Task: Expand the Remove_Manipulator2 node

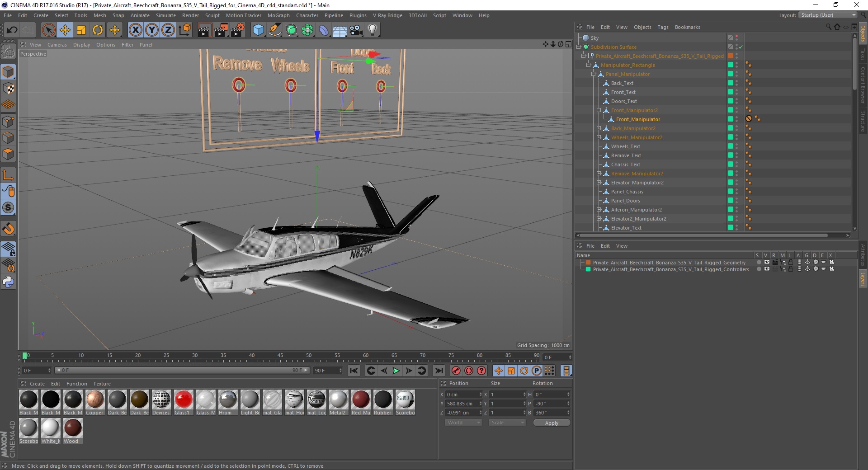Action: 599,174
